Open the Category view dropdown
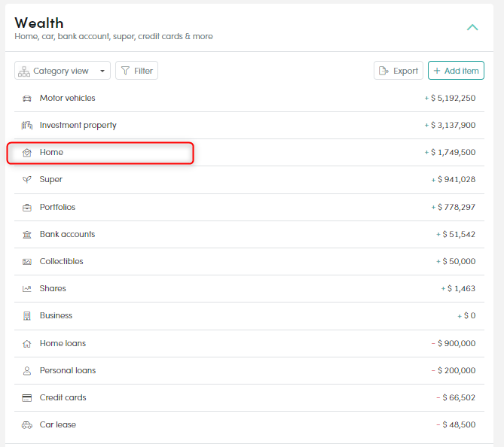The width and height of the screenshot is (504, 447). tap(63, 71)
